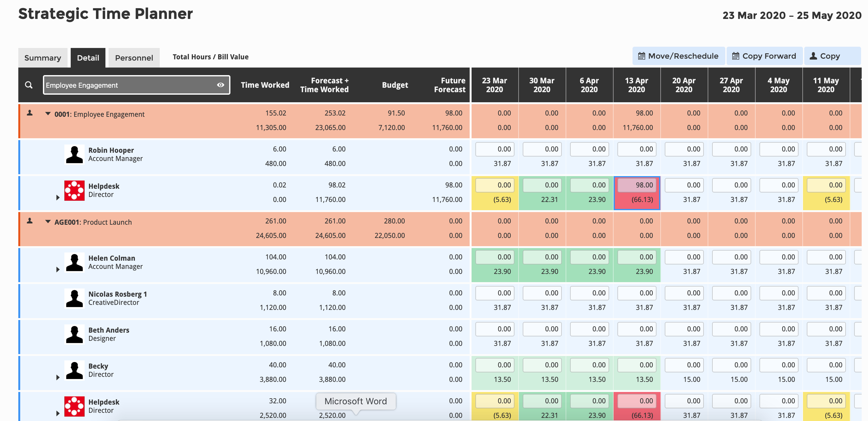Image resolution: width=868 pixels, height=421 pixels.
Task: Click the search magnifier icon
Action: click(29, 85)
